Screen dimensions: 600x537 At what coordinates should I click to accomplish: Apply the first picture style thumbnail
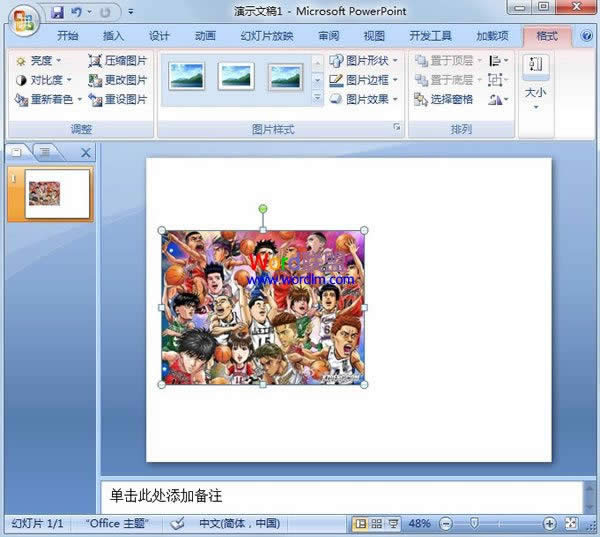[x=187, y=76]
